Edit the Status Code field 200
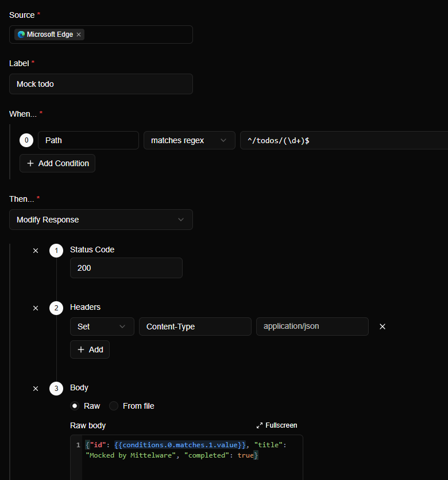The height and width of the screenshot is (480, 448). 126,268
